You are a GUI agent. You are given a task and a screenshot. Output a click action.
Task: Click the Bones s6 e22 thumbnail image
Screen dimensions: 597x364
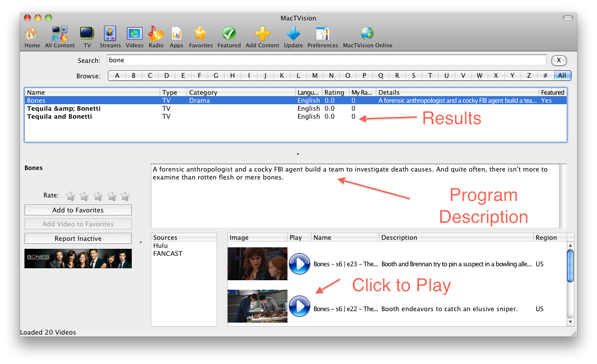point(258,306)
